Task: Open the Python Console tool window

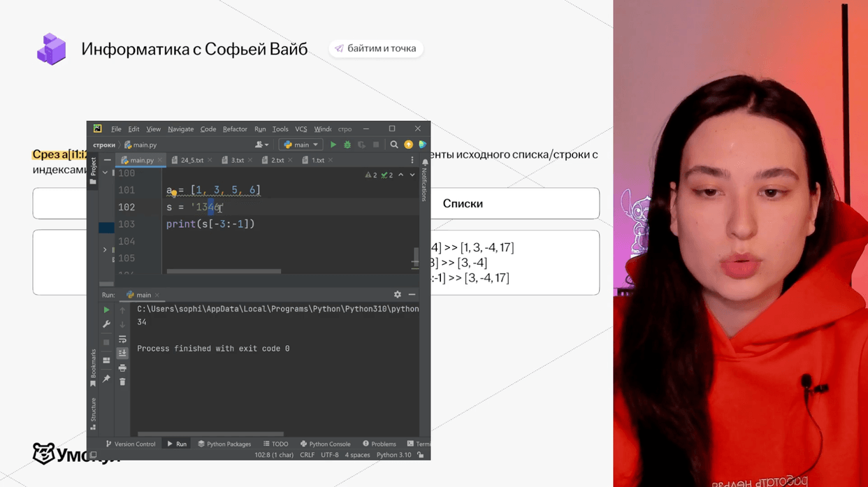Action: tap(325, 444)
